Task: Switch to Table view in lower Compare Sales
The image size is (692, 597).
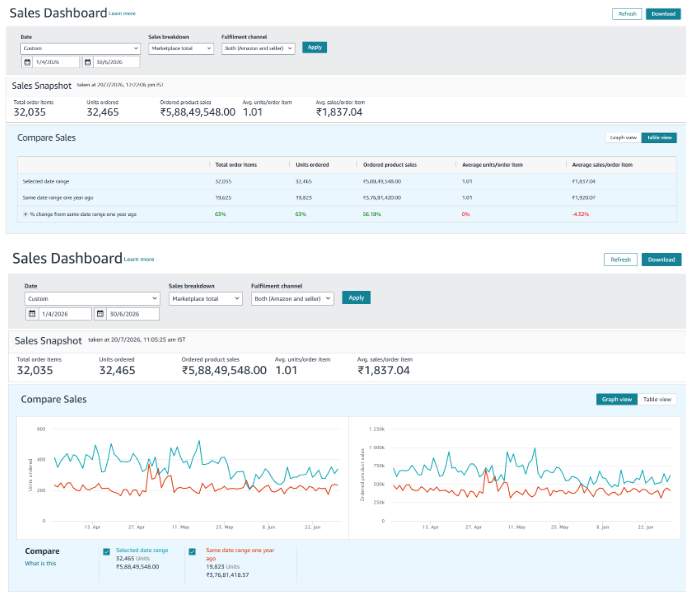Action: [x=657, y=399]
